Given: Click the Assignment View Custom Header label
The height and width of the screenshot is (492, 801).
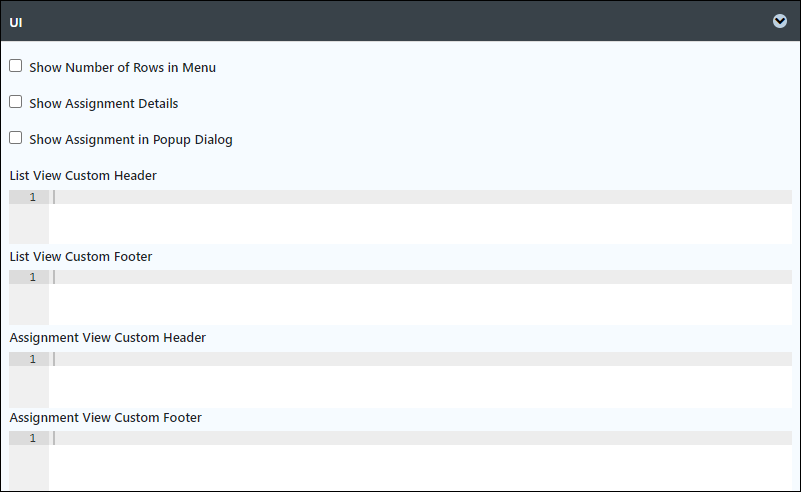Looking at the screenshot, I should (x=107, y=338).
